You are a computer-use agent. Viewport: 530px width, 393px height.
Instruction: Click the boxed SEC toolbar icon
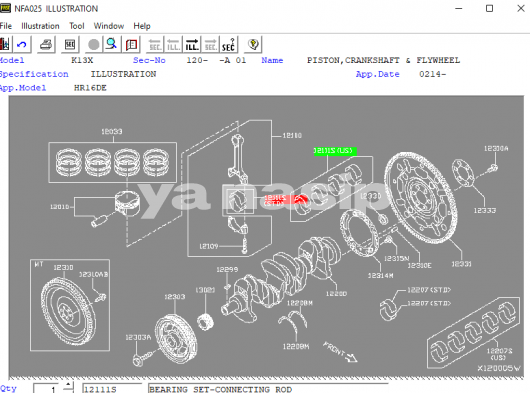click(x=70, y=45)
